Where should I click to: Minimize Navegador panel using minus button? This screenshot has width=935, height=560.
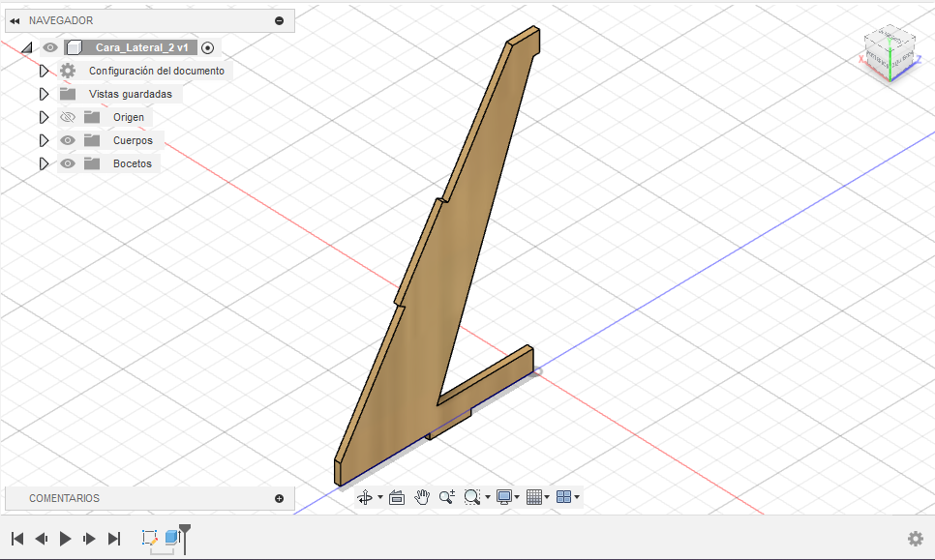pyautogui.click(x=279, y=21)
